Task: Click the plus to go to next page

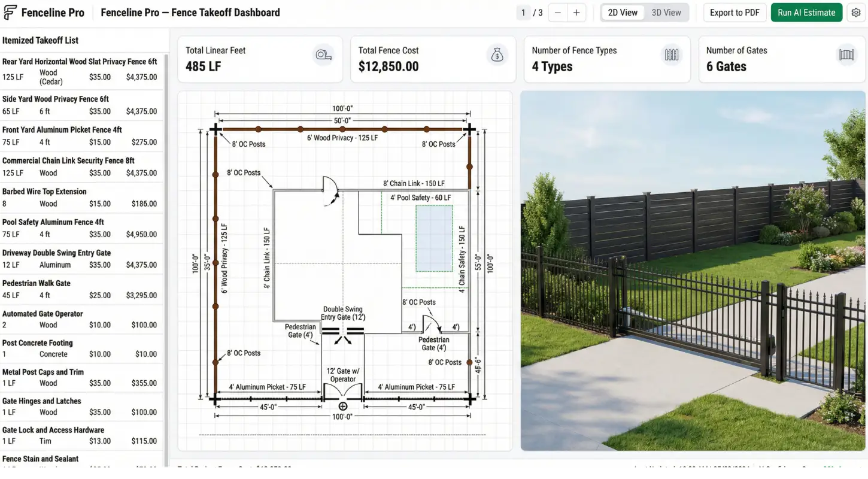Action: 575,12
